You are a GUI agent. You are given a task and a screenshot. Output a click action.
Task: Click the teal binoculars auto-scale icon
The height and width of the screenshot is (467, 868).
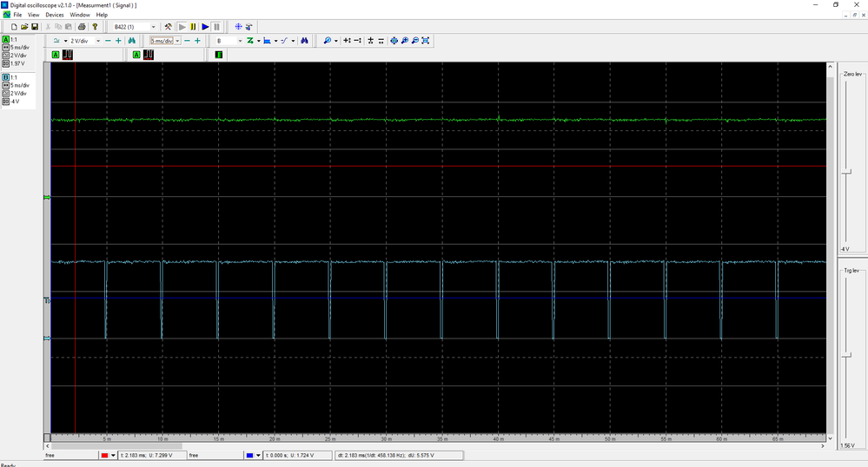[132, 41]
